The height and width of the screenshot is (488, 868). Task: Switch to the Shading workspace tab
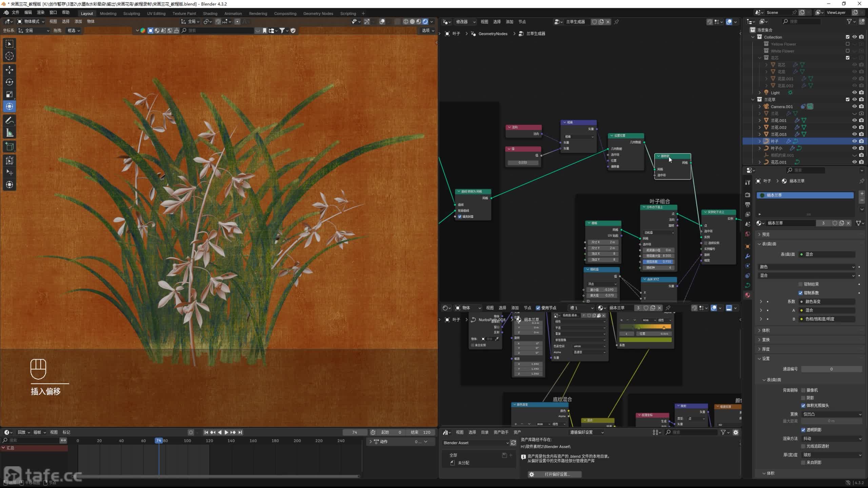[x=210, y=14]
